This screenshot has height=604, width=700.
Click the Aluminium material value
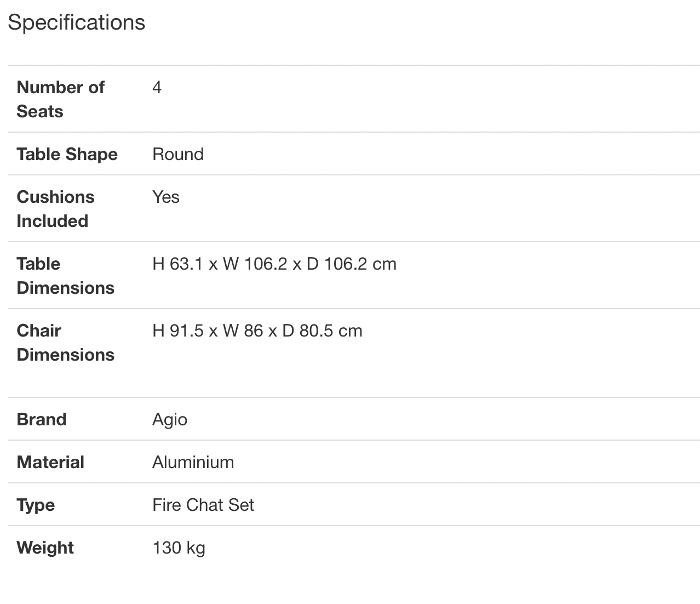point(193,462)
